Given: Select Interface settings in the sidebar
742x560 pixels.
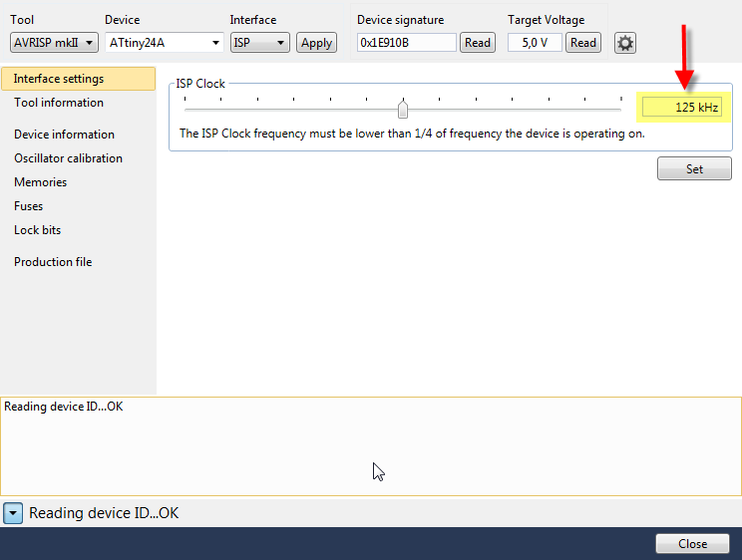Looking at the screenshot, I should click(x=59, y=79).
